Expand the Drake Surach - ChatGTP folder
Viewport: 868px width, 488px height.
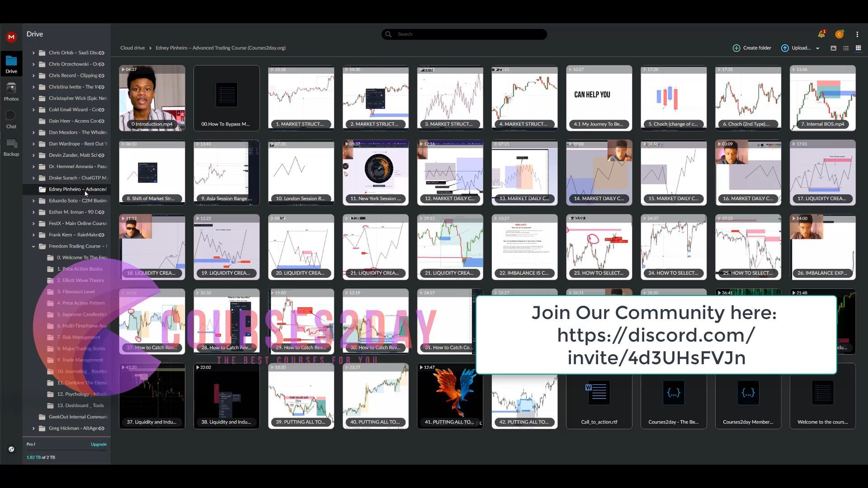pyautogui.click(x=33, y=178)
